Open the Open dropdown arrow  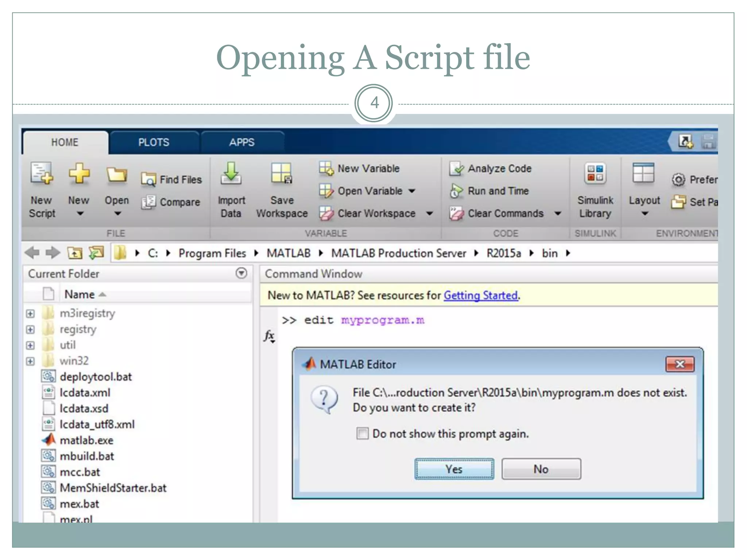click(x=117, y=214)
